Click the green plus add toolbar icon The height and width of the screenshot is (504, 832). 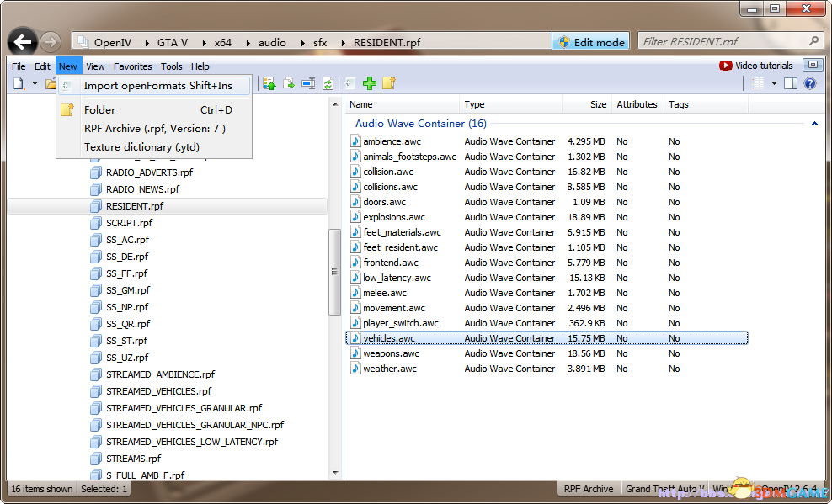click(x=370, y=83)
